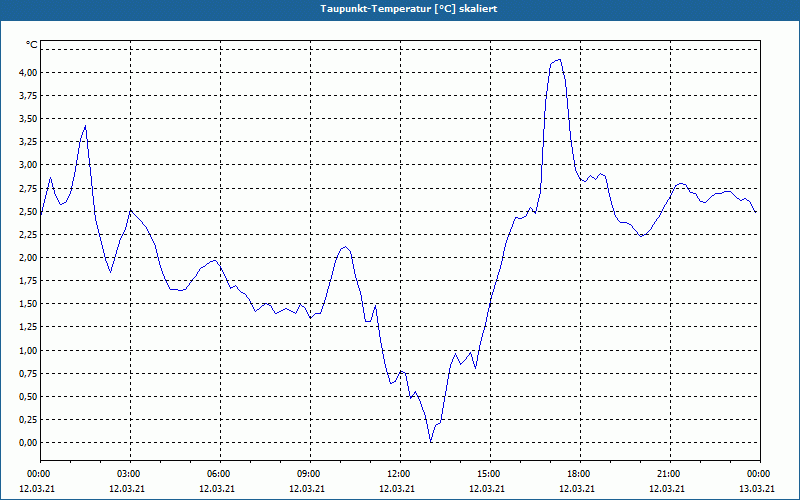Click the 1,00 y-axis label
The width and height of the screenshot is (800, 500).
(x=28, y=350)
